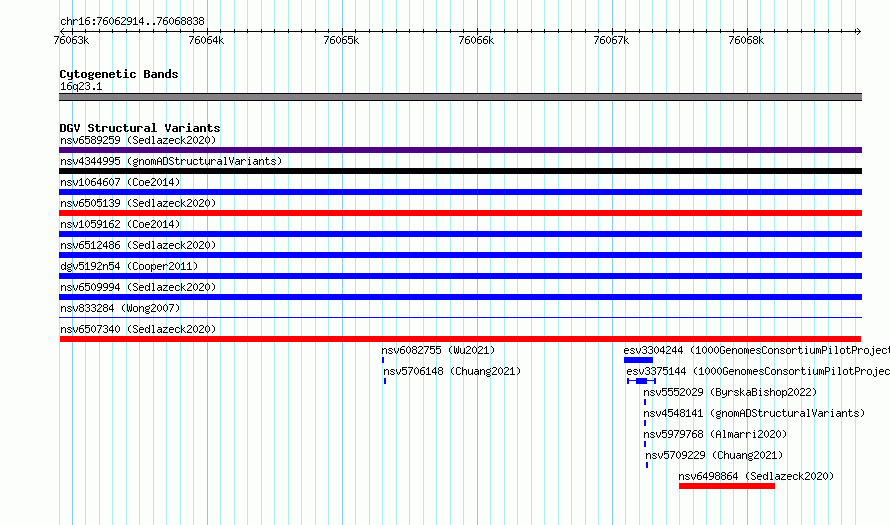
Task: Click the nsv5706148 (Chuang2021) marker
Action: [385, 381]
